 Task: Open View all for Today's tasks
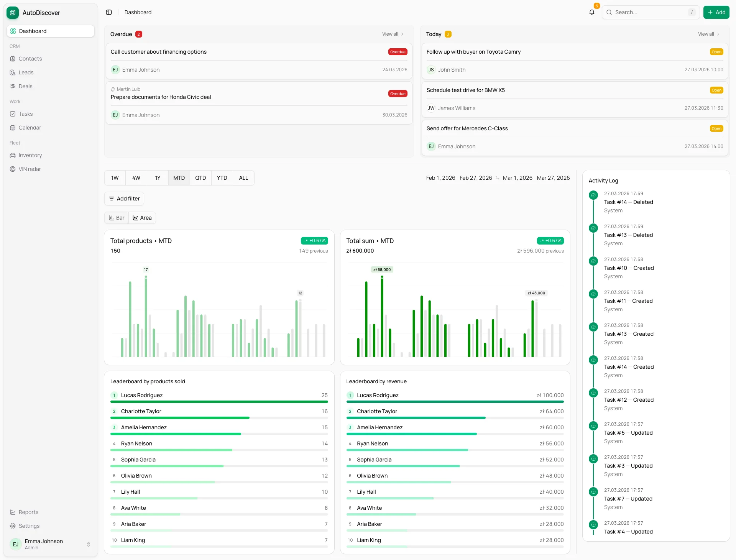click(708, 34)
